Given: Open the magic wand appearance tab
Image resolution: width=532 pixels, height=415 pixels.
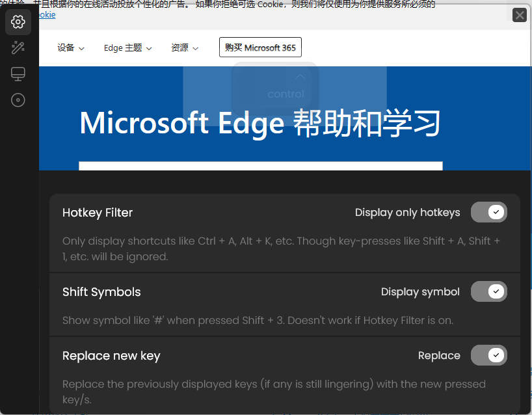Looking at the screenshot, I should pos(18,48).
